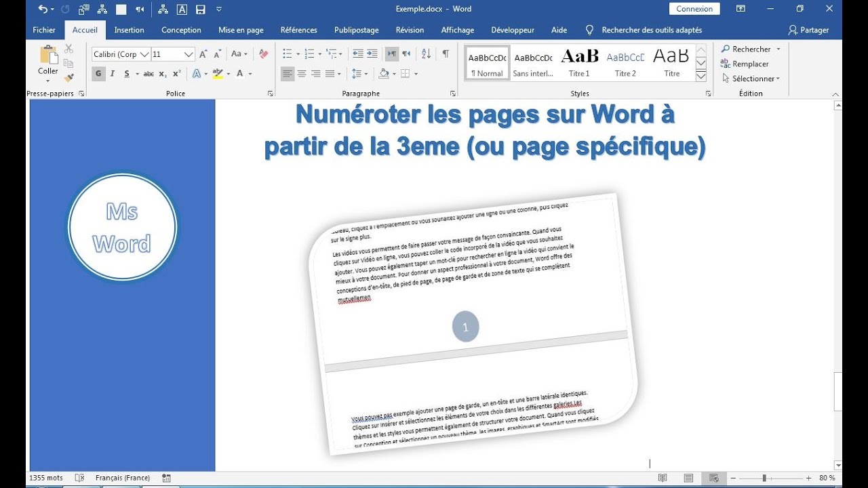Click the Redo icon in the quick access toolbar
The image size is (868, 488).
65,9
